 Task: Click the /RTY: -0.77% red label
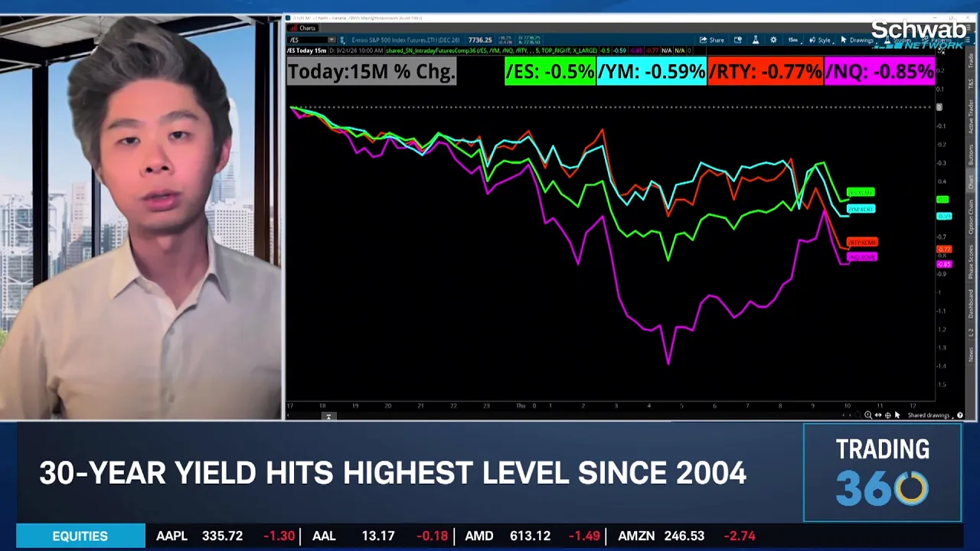[x=766, y=72]
